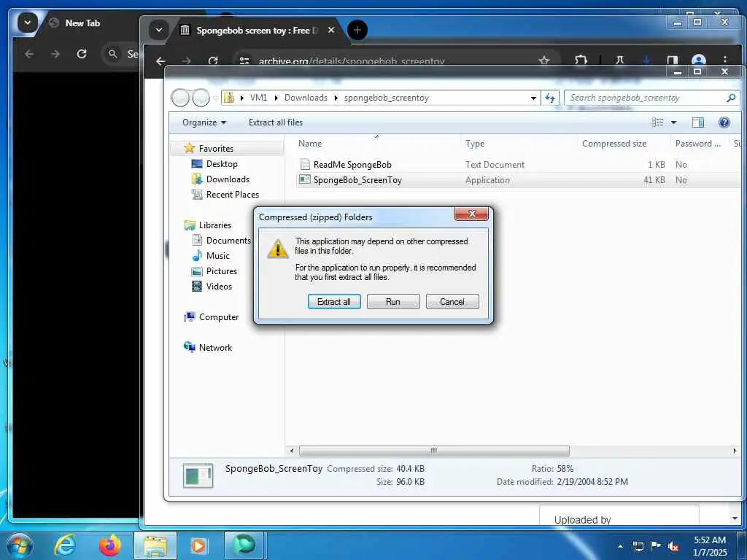The width and height of the screenshot is (747, 560).
Task: Click Extract all files in Explorer toolbar
Action: pos(275,122)
